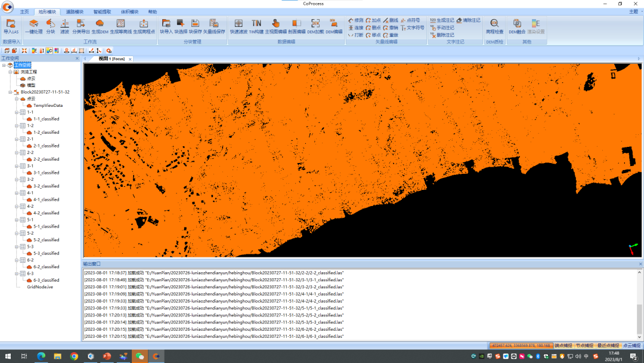Collapse the 3-2 block node
Image resolution: width=644 pixels, height=363 pixels.
click(17, 180)
